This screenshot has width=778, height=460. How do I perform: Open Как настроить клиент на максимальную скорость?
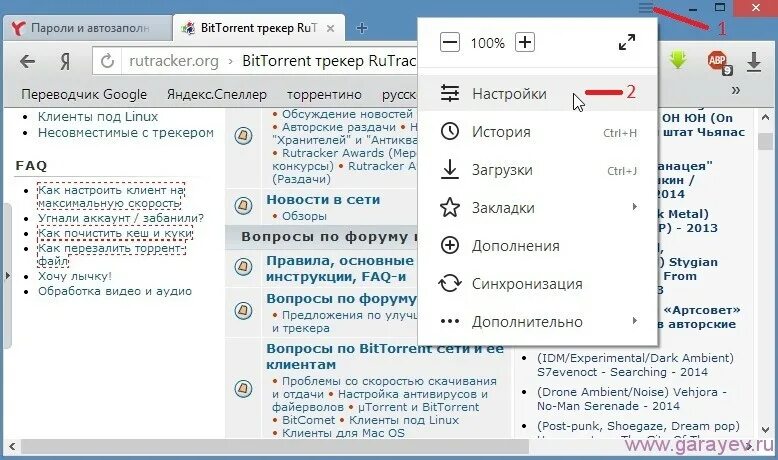111,197
